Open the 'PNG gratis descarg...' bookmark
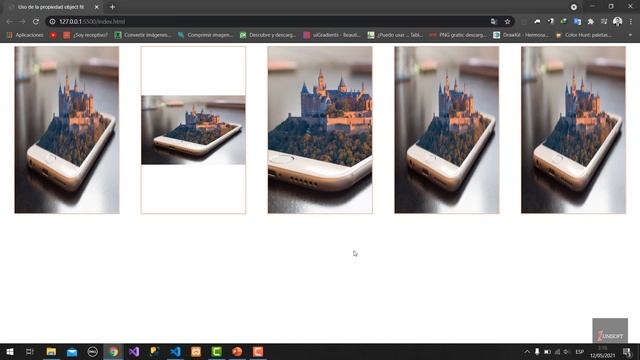The image size is (640, 360). (458, 35)
